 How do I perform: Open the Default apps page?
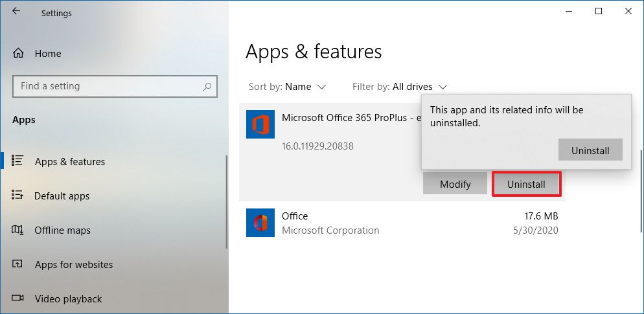(x=62, y=196)
